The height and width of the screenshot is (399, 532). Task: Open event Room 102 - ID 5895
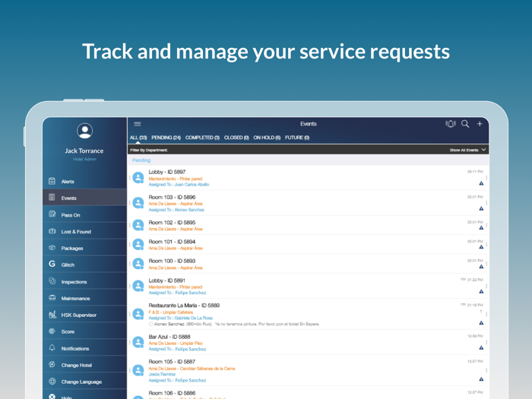[x=308, y=225]
